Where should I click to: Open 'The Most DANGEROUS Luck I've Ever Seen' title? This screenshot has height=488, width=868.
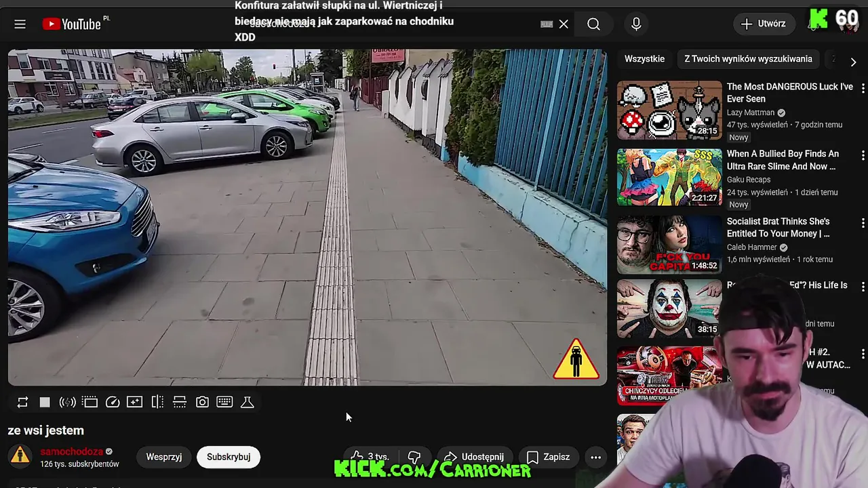790,93
